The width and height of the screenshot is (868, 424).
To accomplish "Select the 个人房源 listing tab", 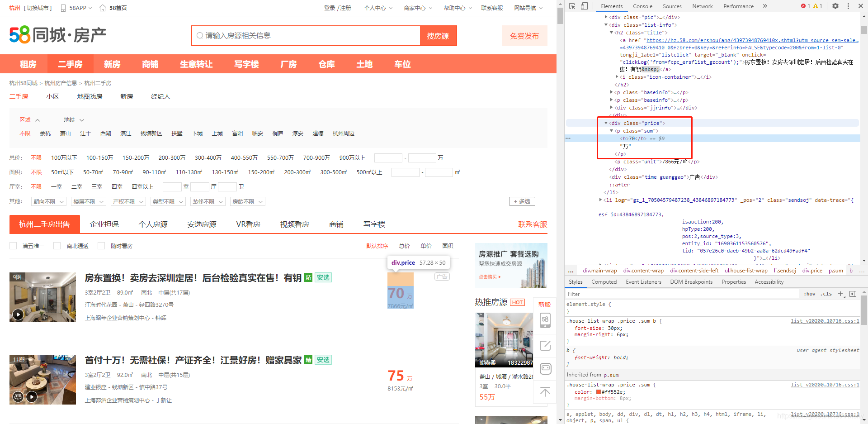I will pyautogui.click(x=153, y=224).
